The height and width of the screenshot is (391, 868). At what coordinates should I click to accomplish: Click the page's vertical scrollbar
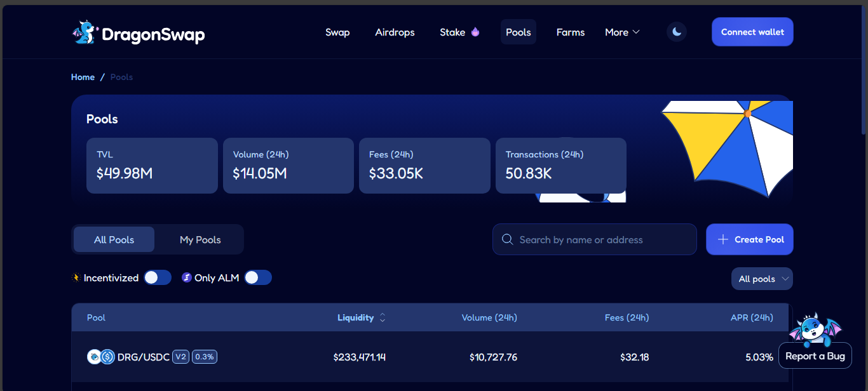[863, 70]
